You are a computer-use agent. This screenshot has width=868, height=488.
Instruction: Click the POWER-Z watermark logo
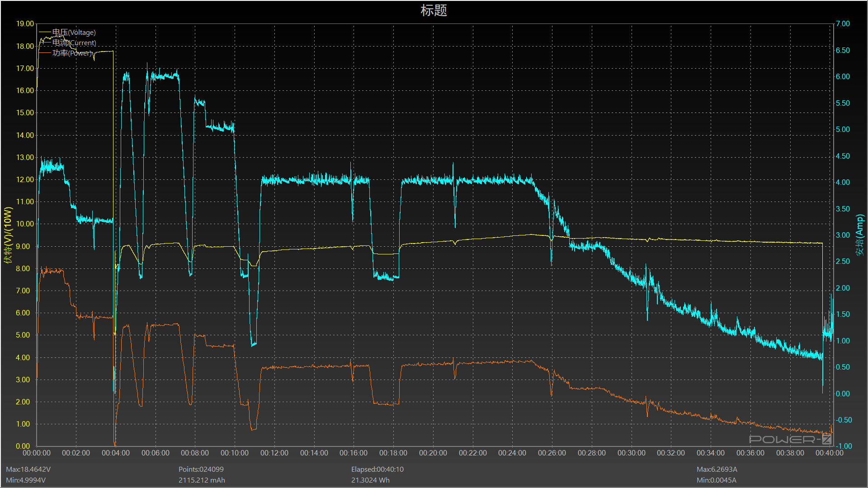(790, 439)
